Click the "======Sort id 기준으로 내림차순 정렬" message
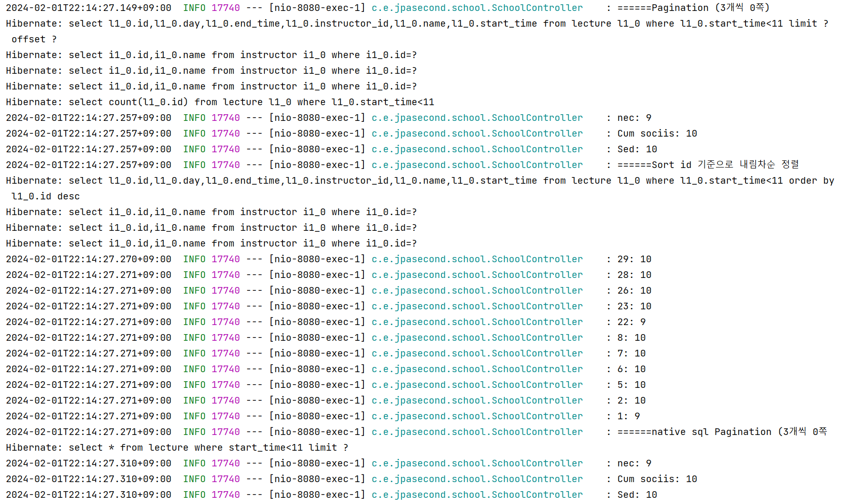 (708, 165)
